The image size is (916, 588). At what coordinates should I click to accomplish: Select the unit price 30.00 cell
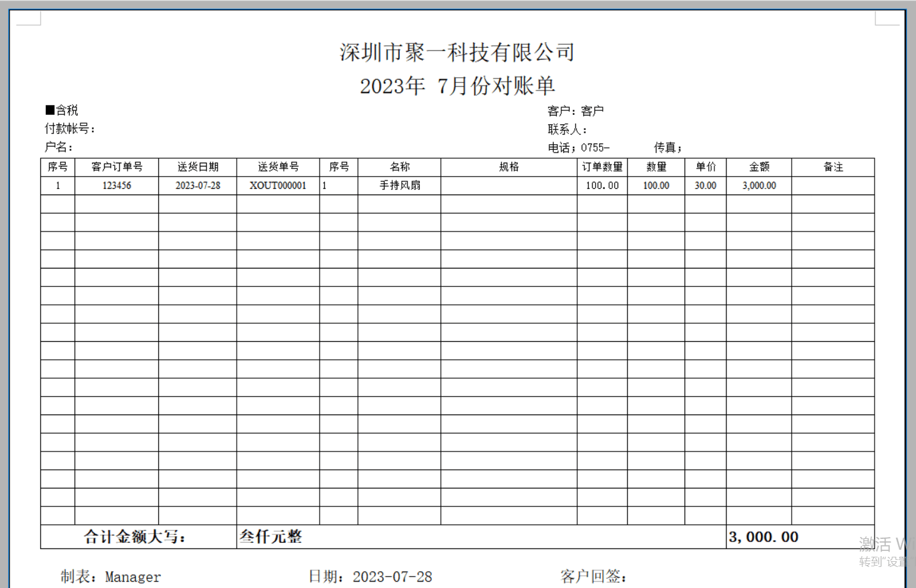705,186
